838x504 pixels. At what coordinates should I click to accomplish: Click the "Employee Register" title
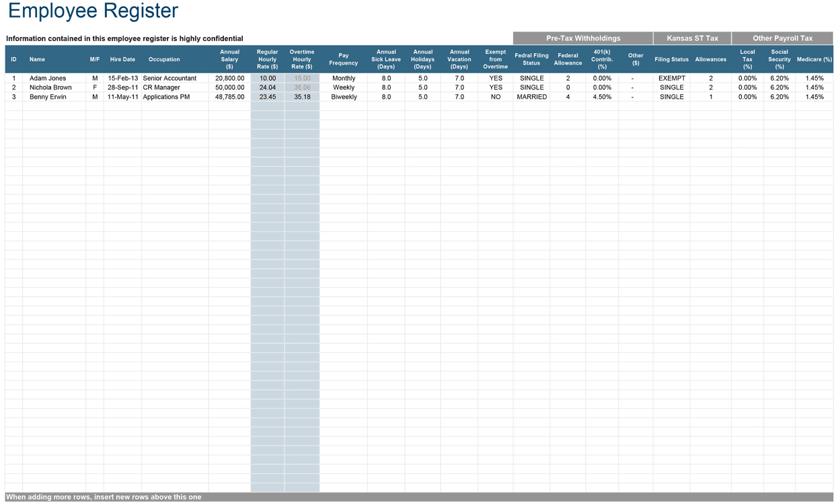(93, 11)
